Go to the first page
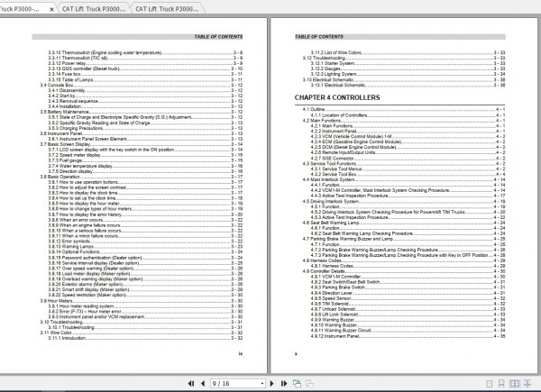 click(x=191, y=383)
